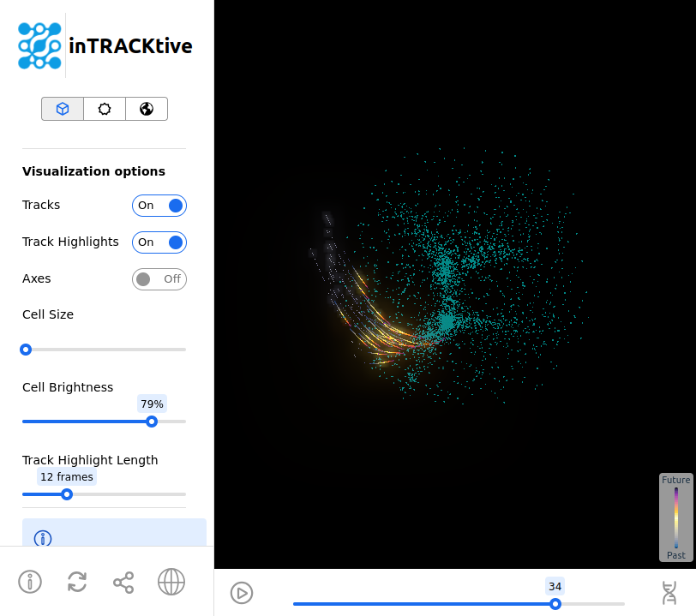The height and width of the screenshot is (616, 696).
Task: Click the time frame slider handle at 34
Action: (555, 604)
